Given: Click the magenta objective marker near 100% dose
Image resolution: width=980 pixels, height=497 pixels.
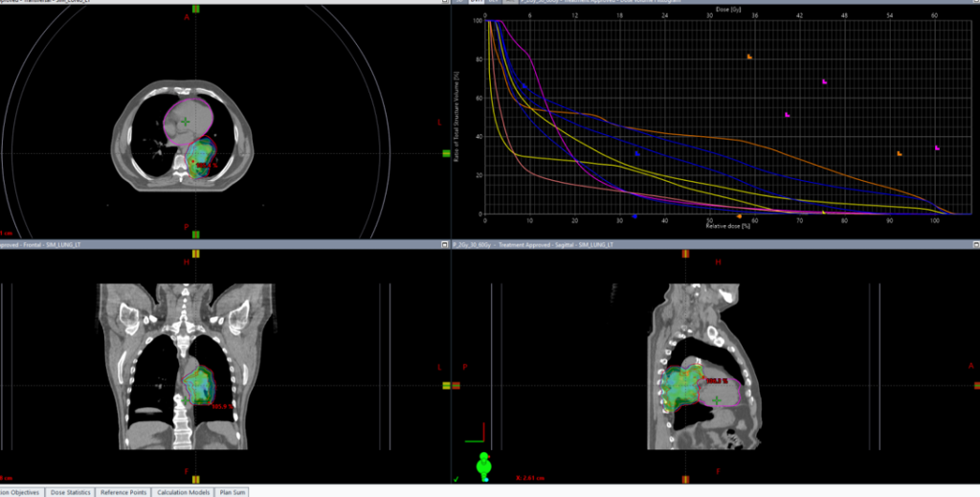Looking at the screenshot, I should (937, 148).
